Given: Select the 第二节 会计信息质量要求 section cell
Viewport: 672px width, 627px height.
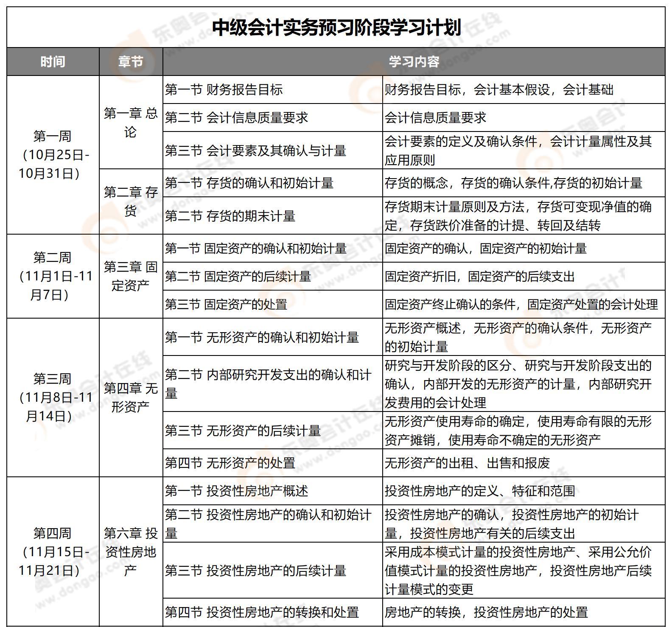Looking at the screenshot, I should pyautogui.click(x=236, y=118).
